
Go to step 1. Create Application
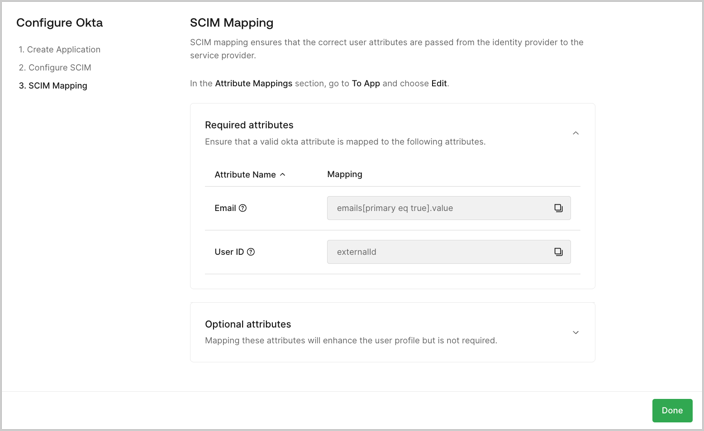tap(59, 49)
